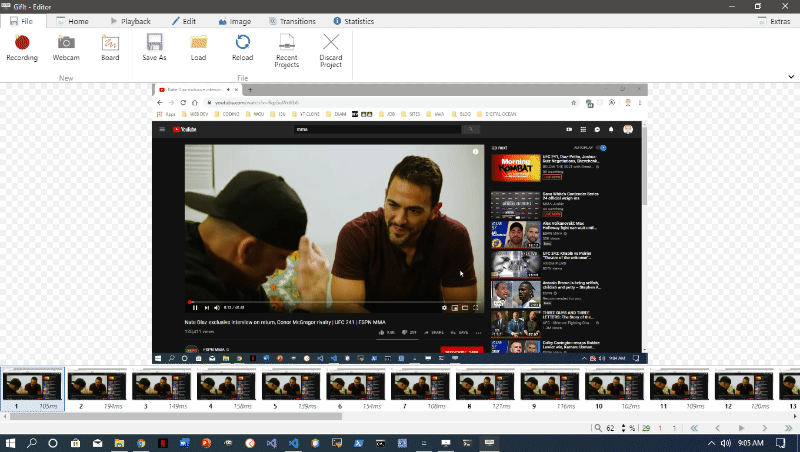Select the Edit ribbon tab
The image size is (800, 452).
(x=184, y=21)
